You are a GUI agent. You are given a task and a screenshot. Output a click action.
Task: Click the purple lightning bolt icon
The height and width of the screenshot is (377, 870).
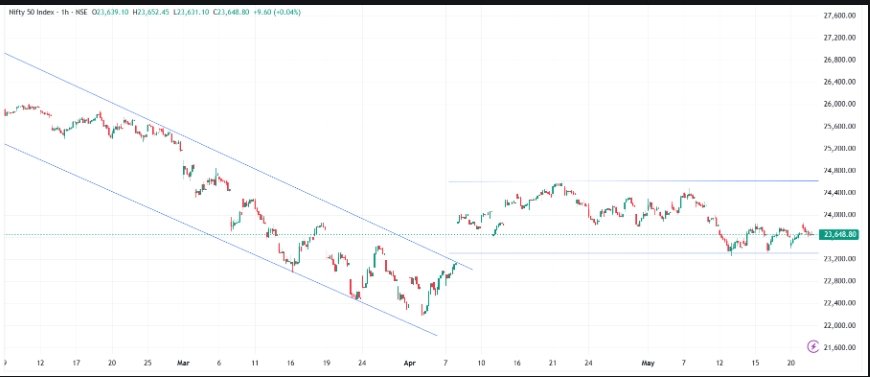click(813, 346)
